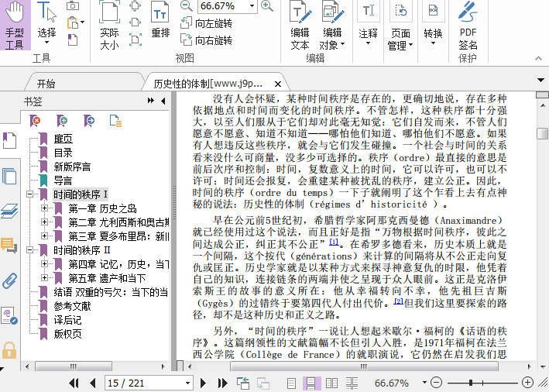The height and width of the screenshot is (392, 549).
Task: Click Rotate Left (向左旋转) button
Action: coord(206,23)
